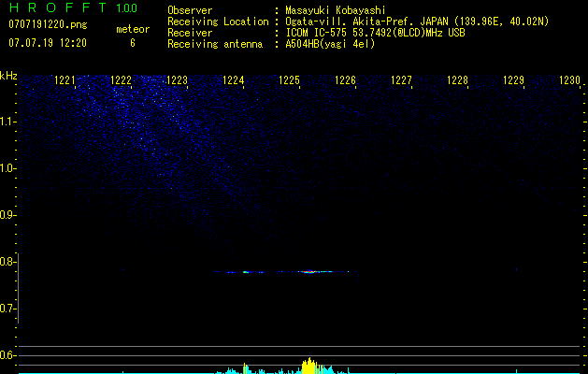588x374 pixels.
Task: Click the bright red meteor echo peak
Action: (309, 271)
